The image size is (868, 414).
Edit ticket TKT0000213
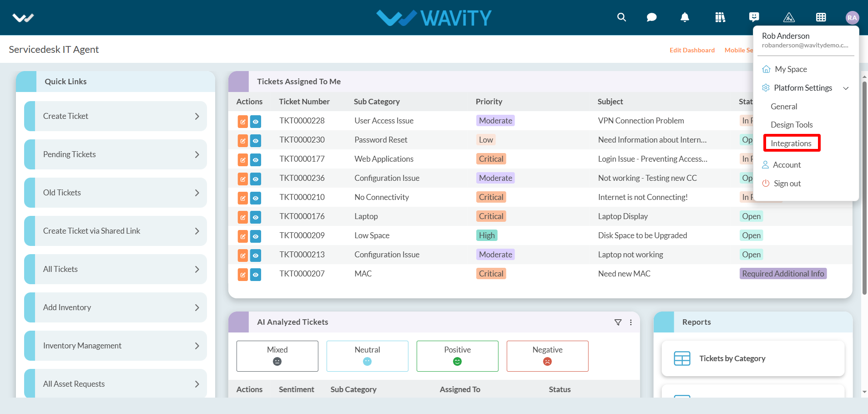click(243, 256)
